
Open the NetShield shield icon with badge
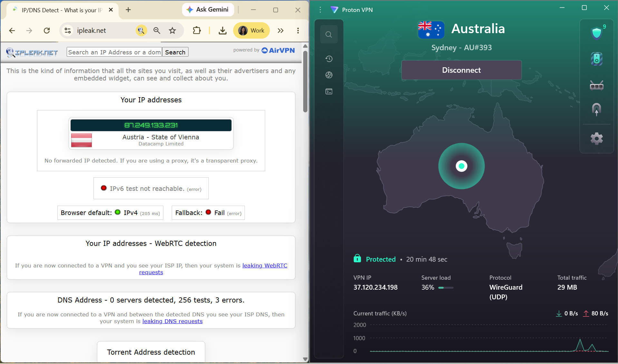[x=597, y=33]
